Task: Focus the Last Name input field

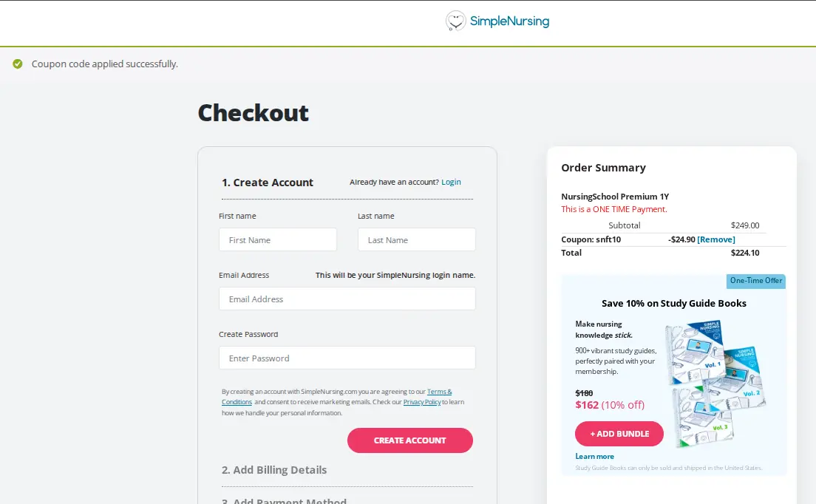Action: [x=416, y=240]
